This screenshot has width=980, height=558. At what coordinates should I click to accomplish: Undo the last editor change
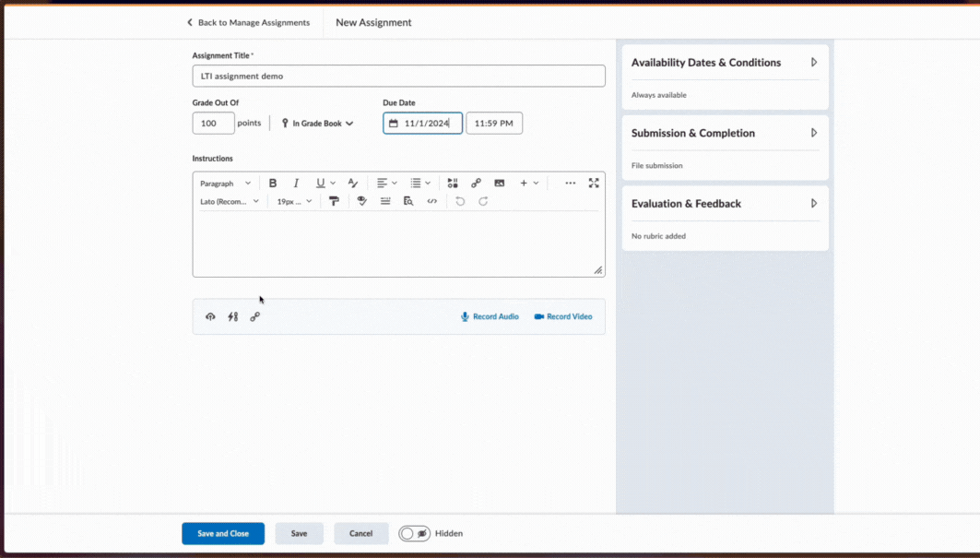[459, 201]
